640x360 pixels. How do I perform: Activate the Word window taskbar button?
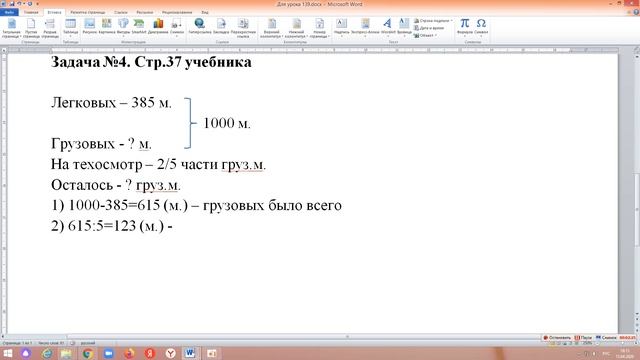point(190,353)
